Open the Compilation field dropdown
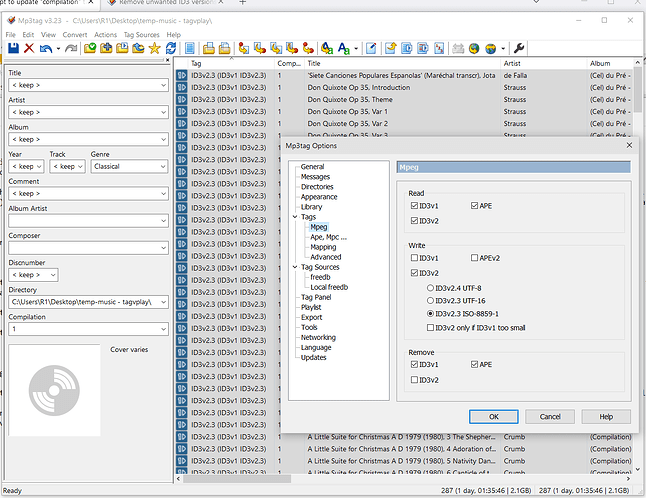646x500 pixels. pyautogui.click(x=164, y=329)
